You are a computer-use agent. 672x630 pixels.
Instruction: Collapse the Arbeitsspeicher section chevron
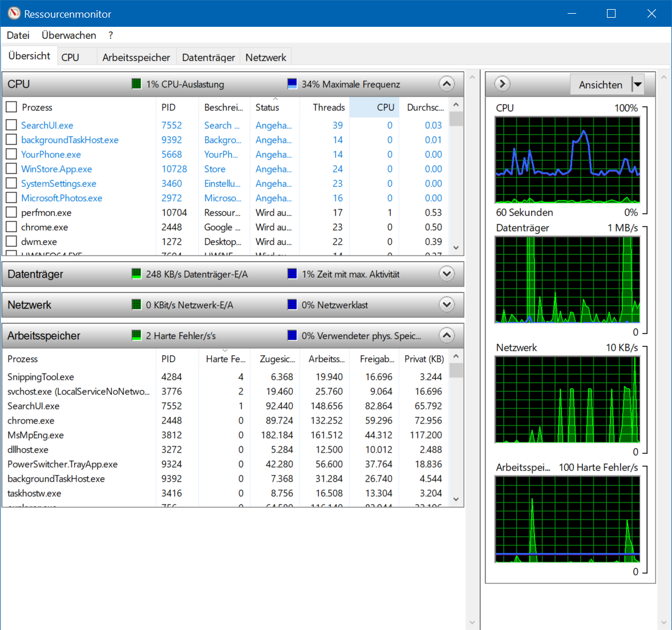click(447, 336)
